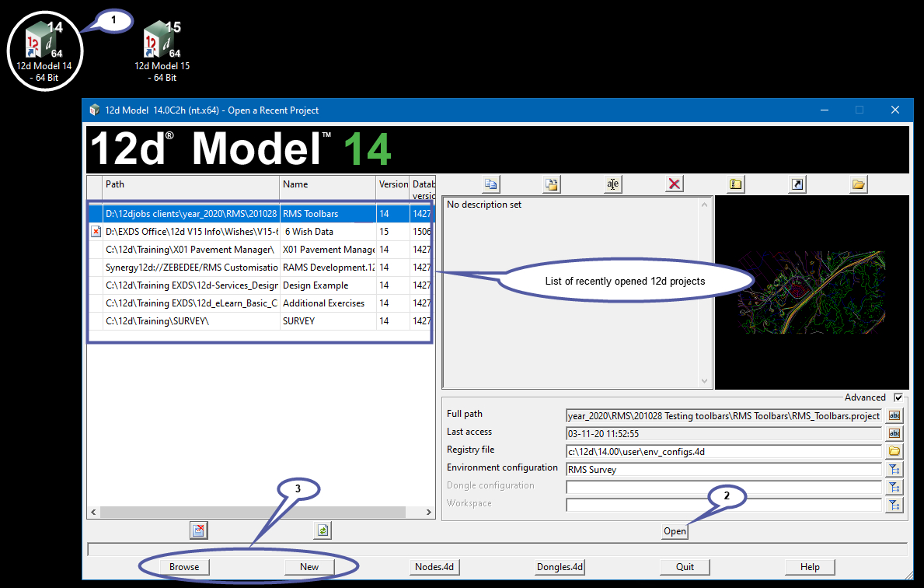Viewport: 924px width, 588px height.
Task: Click the Workspace input field
Action: point(724,505)
